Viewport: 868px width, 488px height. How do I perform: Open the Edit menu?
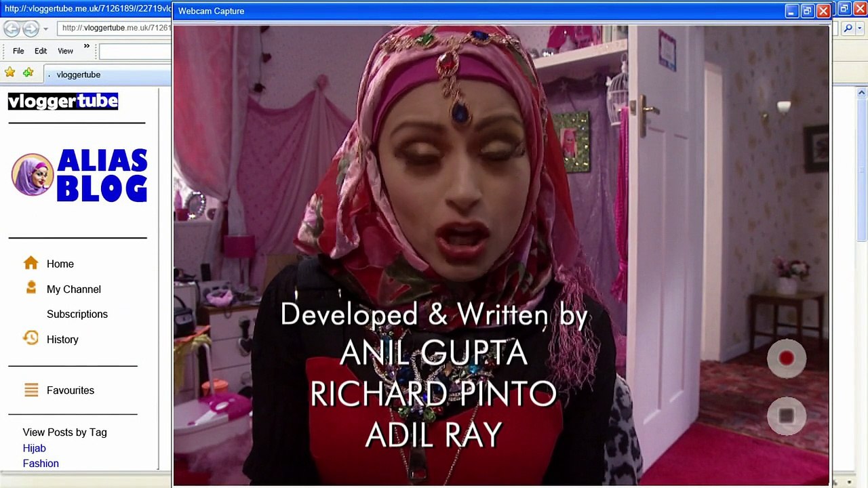41,51
